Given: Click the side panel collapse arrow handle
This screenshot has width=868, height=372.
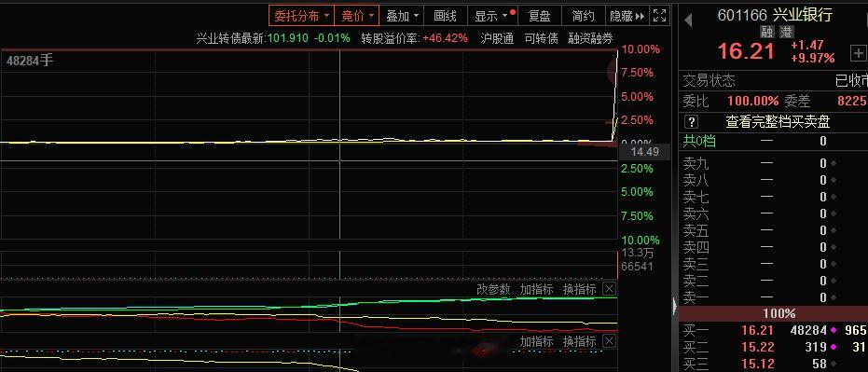Looking at the screenshot, I should [674, 305].
